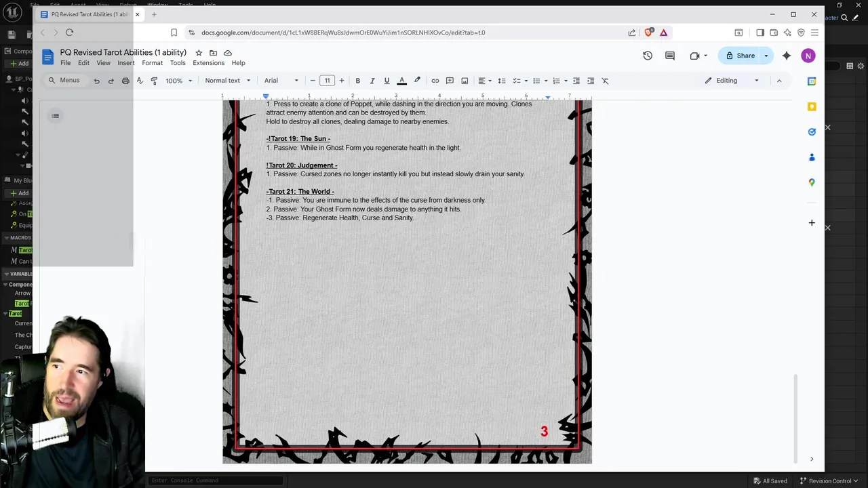Open text alignment options
This screenshot has width=868, height=488.
coord(485,81)
